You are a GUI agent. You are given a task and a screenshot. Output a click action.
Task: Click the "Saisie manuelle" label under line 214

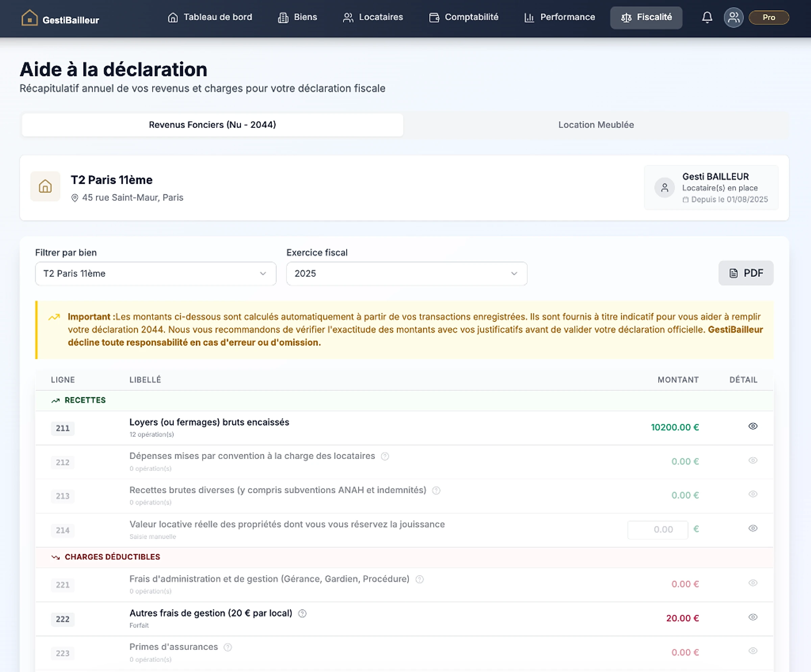152,537
